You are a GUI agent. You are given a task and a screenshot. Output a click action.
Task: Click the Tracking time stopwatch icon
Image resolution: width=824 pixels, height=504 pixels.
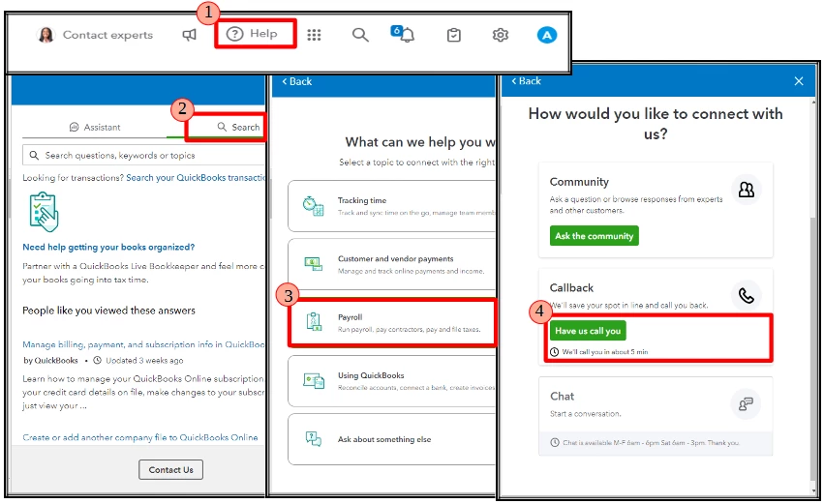[313, 206]
